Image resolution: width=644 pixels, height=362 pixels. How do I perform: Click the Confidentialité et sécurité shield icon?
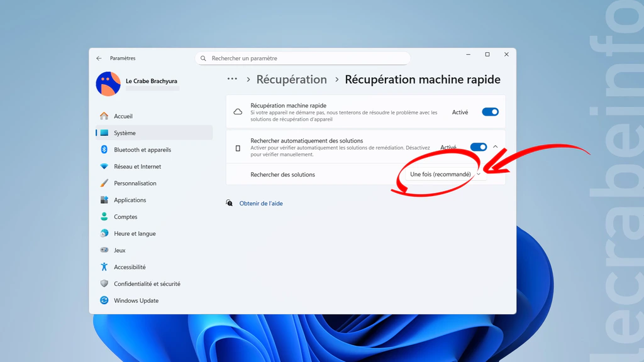pos(104,283)
